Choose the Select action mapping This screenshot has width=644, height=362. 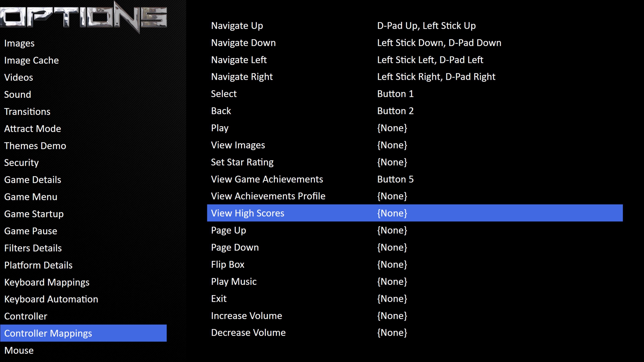click(415, 94)
